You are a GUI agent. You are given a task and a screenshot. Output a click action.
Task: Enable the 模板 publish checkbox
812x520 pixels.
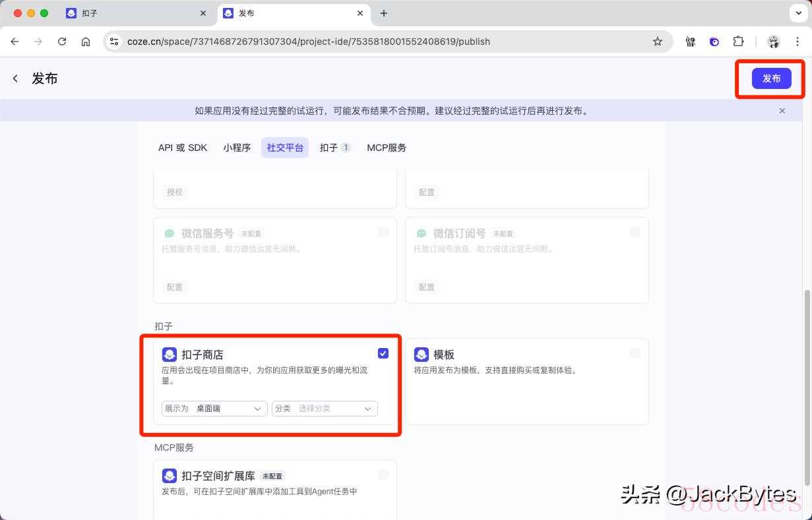[x=635, y=353]
